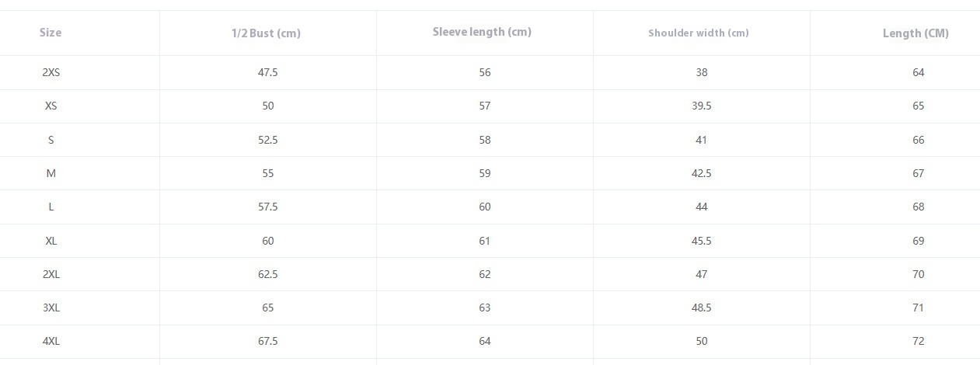Select the S size row label

coord(51,140)
